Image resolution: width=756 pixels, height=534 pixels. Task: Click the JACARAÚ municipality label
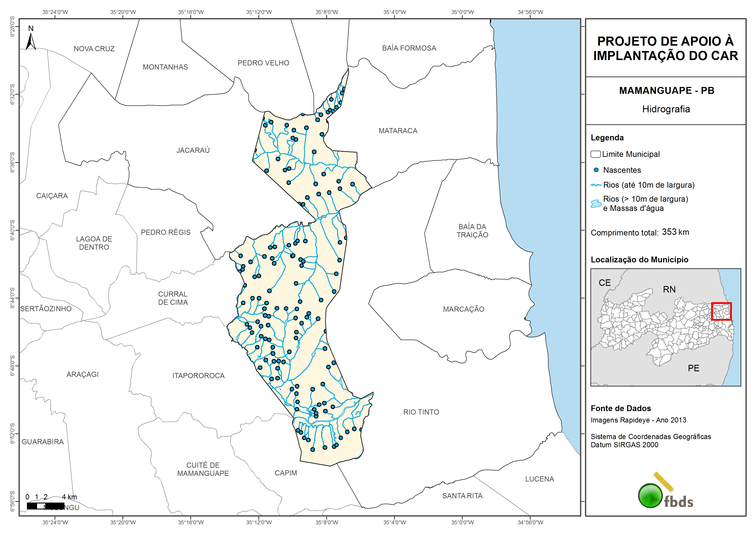pos(193,150)
